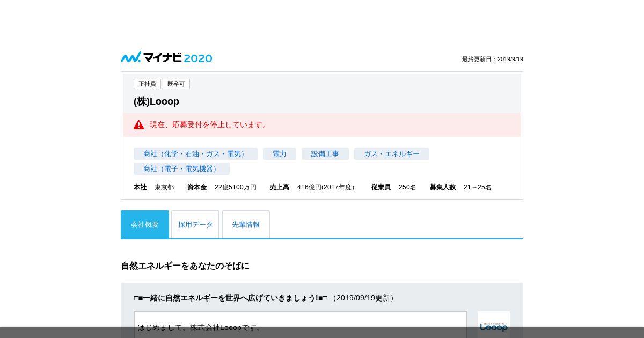Select the 設備工事 industry tag

tap(325, 154)
